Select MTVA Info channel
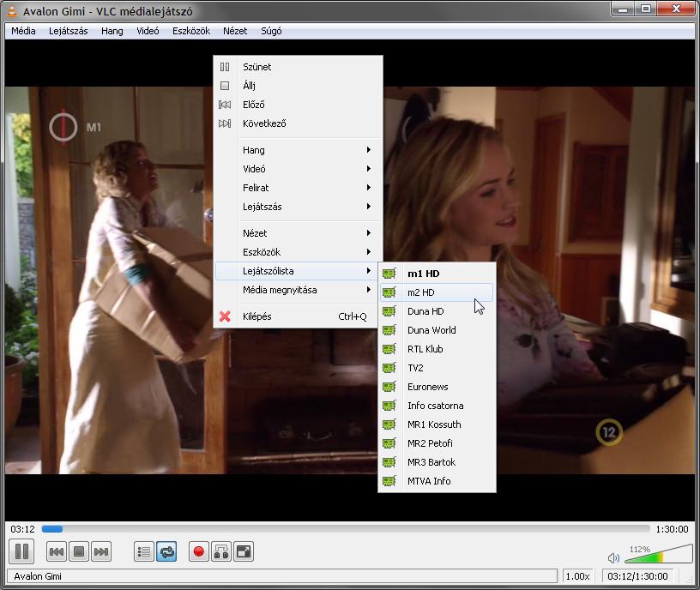 click(437, 481)
